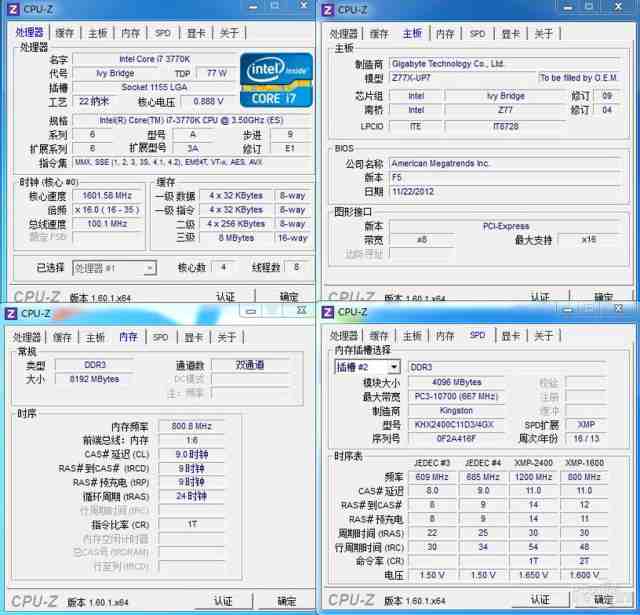Click the core speed value '1601.58 MHz'
The width and height of the screenshot is (640, 615).
pos(107,196)
